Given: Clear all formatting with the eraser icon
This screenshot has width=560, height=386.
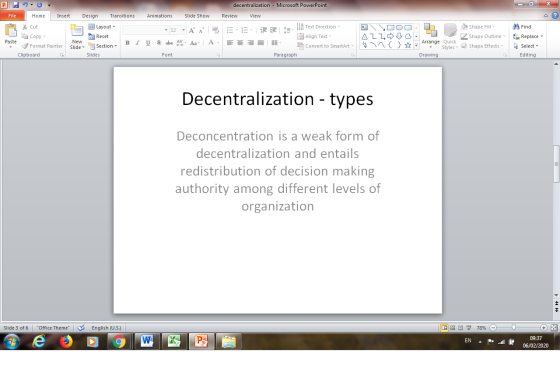Looking at the screenshot, I should click(215, 30).
